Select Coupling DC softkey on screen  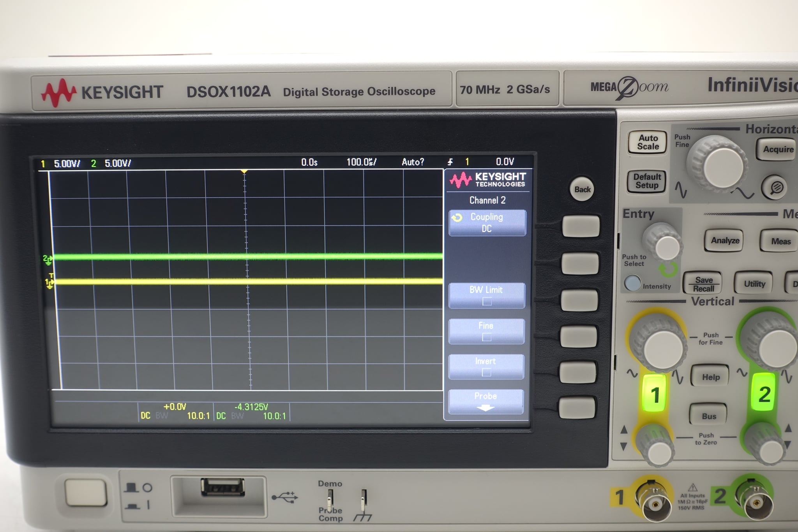(487, 223)
